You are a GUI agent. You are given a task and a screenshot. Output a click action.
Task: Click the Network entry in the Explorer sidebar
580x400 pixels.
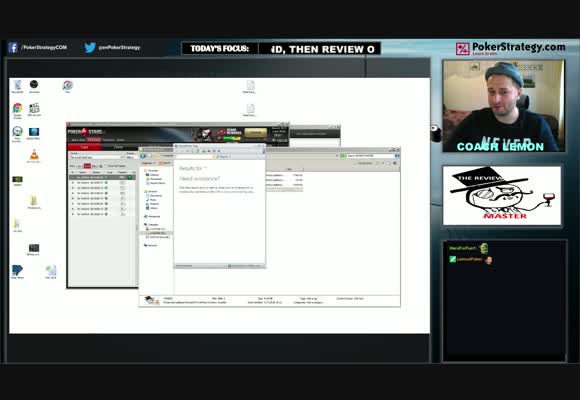(x=151, y=245)
